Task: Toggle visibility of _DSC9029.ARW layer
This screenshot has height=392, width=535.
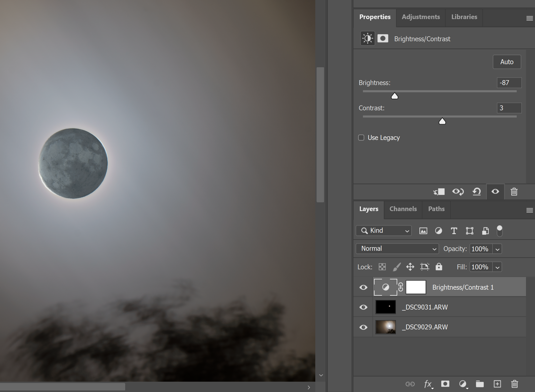Action: pyautogui.click(x=363, y=327)
